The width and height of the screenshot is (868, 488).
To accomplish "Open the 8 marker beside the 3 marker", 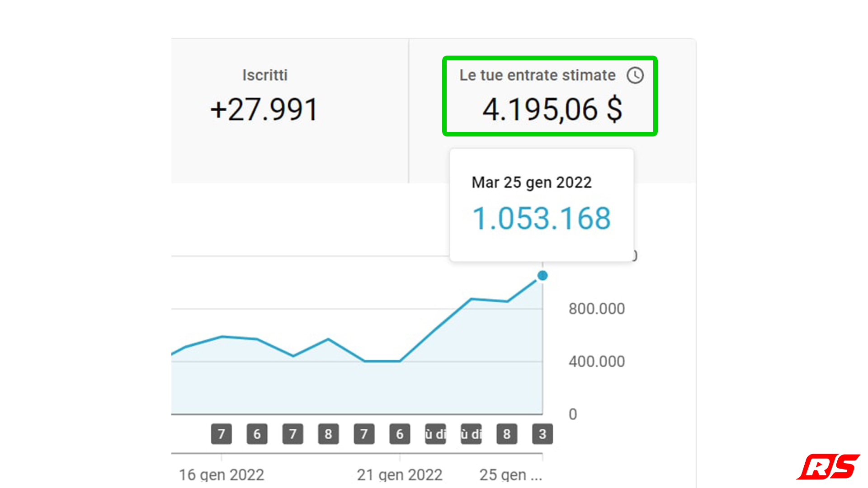I will click(x=507, y=434).
